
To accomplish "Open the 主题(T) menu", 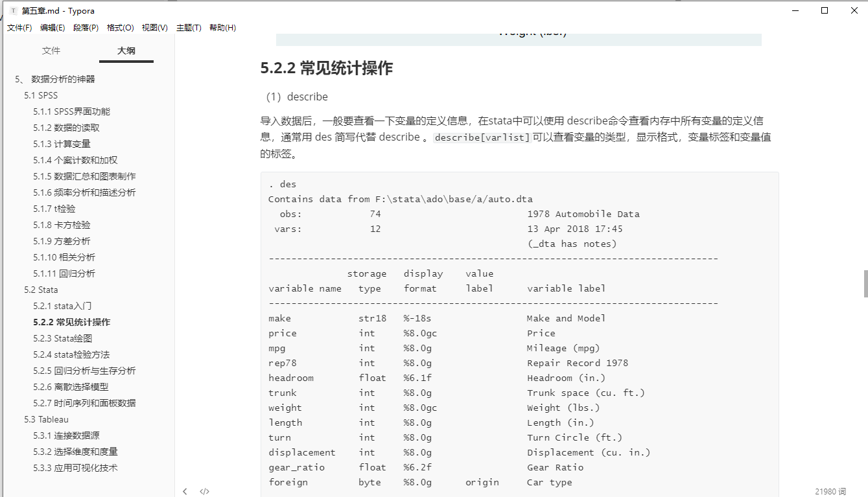I will pos(189,28).
